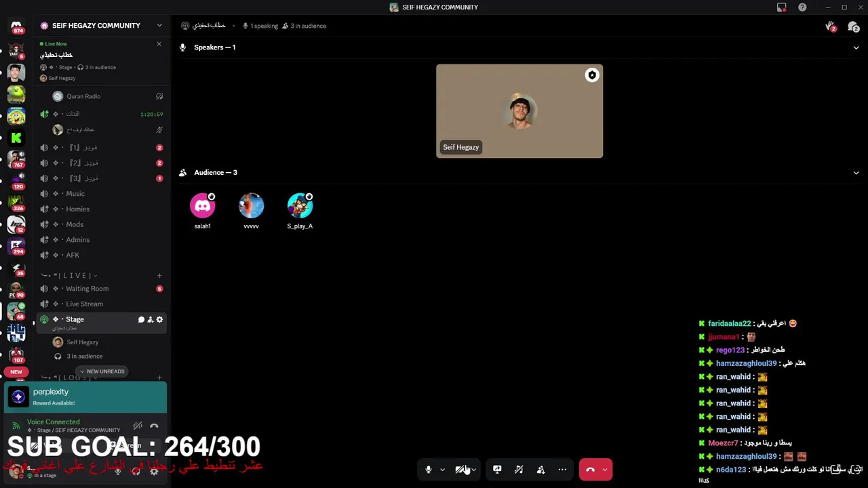The image size is (868, 488).
Task: Open camera options arrow
Action: click(474, 470)
